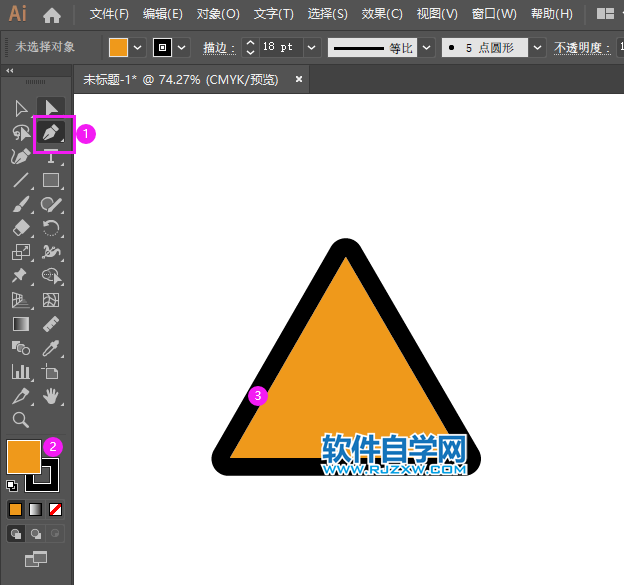This screenshot has height=585, width=624.
Task: Set paint type to solid Color
Action: [16, 509]
